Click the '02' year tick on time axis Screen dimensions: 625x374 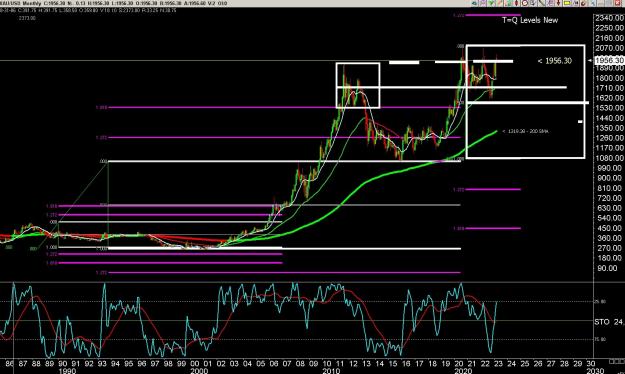coord(221,364)
